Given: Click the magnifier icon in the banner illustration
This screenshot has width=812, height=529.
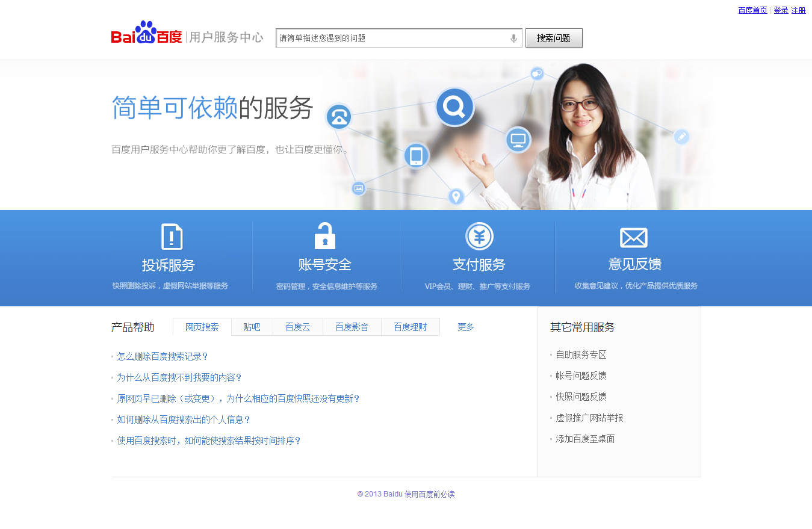Looking at the screenshot, I should (454, 107).
